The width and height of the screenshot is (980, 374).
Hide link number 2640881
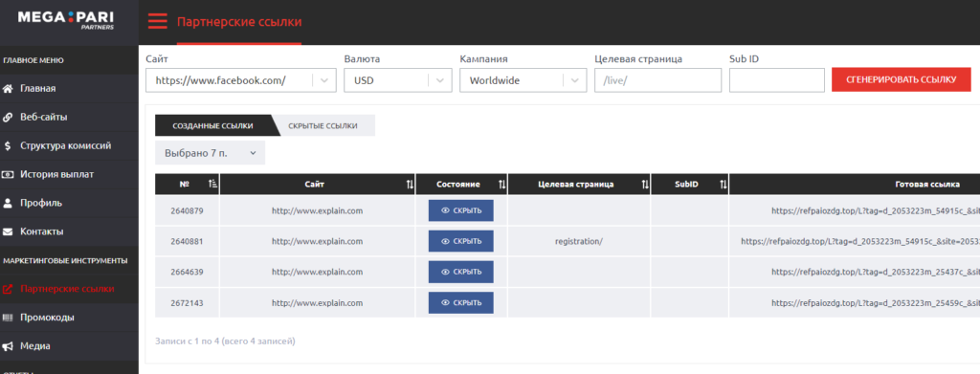tap(460, 241)
